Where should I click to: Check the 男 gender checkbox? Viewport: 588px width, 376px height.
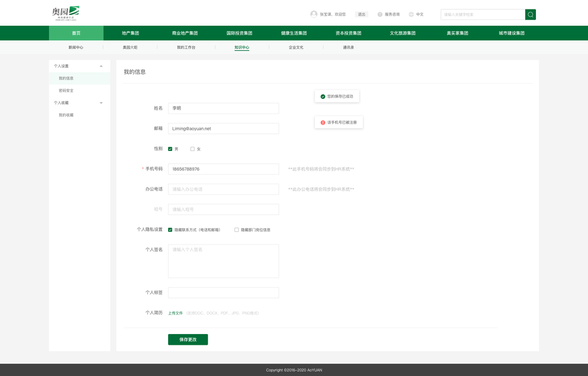(170, 149)
